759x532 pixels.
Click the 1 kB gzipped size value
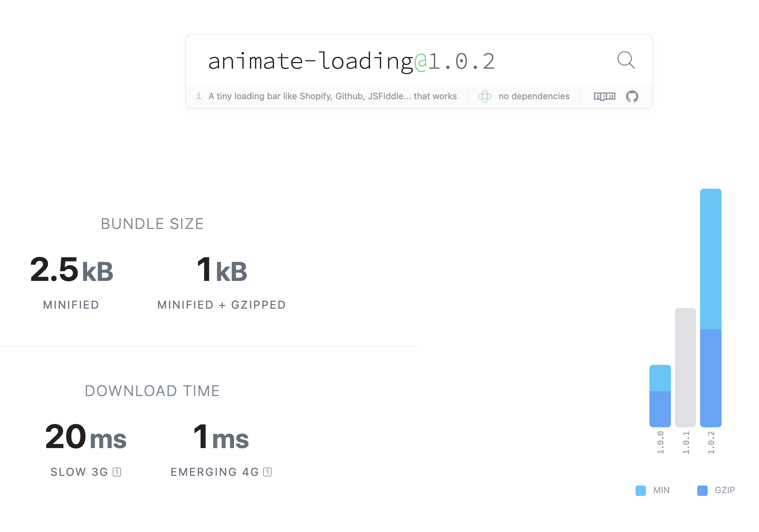222,270
